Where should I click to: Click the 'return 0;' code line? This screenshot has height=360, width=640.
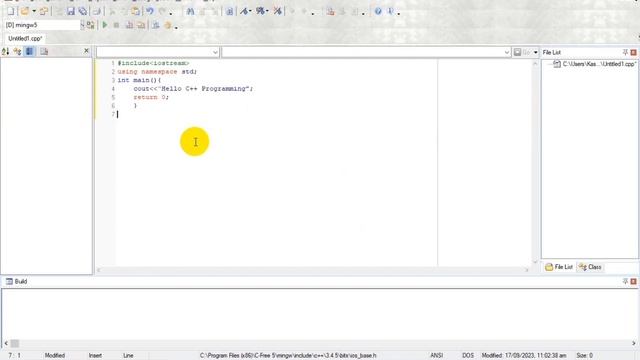151,97
